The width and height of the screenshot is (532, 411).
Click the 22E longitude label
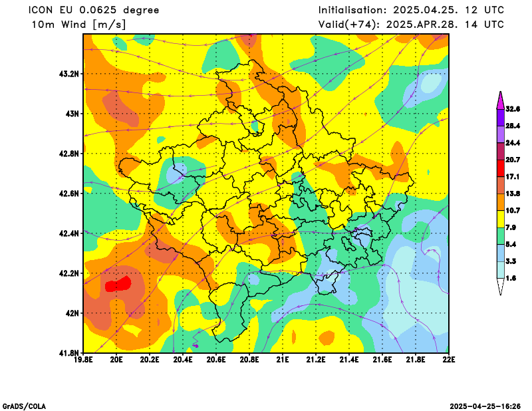(x=448, y=359)
